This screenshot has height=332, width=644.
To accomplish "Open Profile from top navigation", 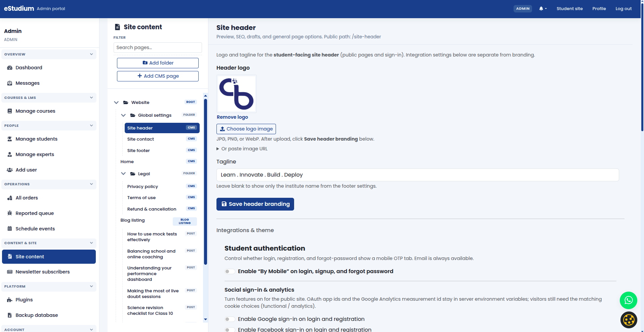I will [599, 9].
